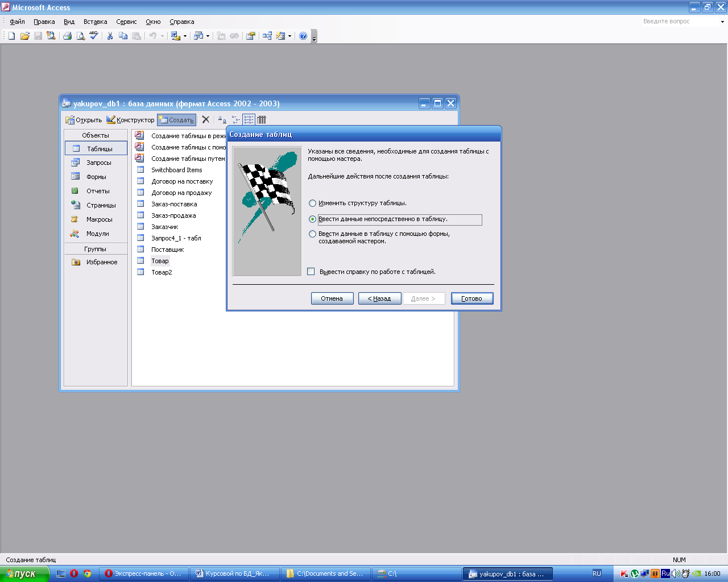Select Страницы in the Objects pane

click(x=96, y=205)
